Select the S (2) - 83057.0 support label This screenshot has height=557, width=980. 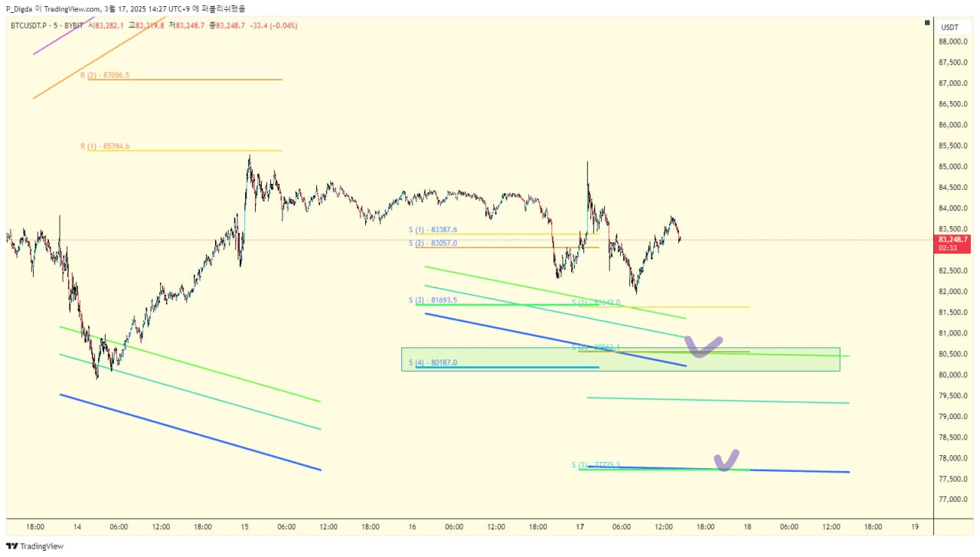tap(433, 243)
